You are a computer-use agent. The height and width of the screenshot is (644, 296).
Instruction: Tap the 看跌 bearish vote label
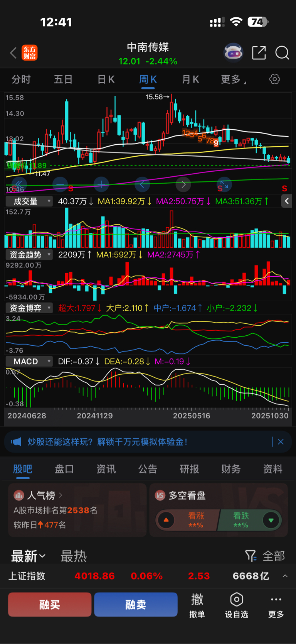pyautogui.click(x=241, y=516)
